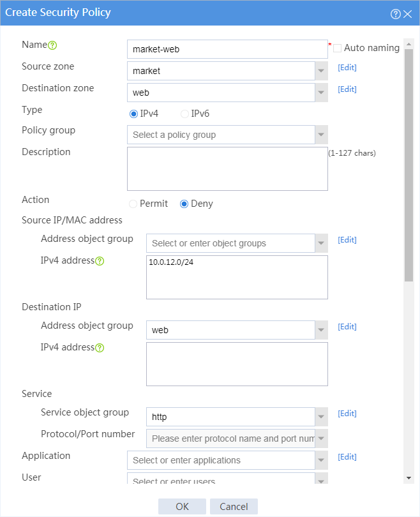
Task: Expand the Source zone dropdown
Action: 321,71
